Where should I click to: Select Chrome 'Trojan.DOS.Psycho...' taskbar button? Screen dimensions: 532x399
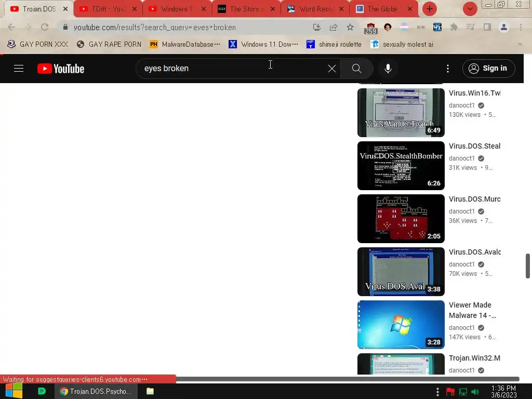[x=96, y=391]
